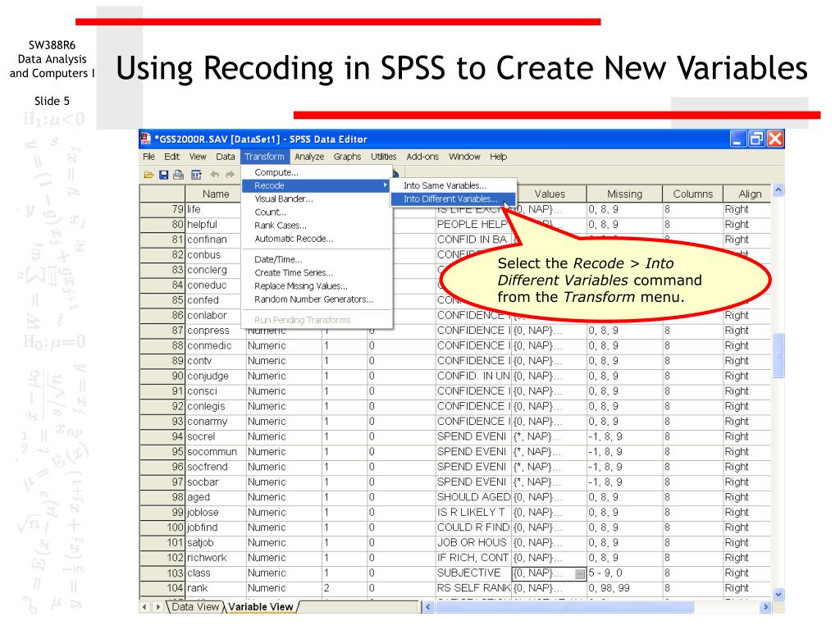Open the Data menu
The height and width of the screenshot is (630, 840).
pos(226,157)
